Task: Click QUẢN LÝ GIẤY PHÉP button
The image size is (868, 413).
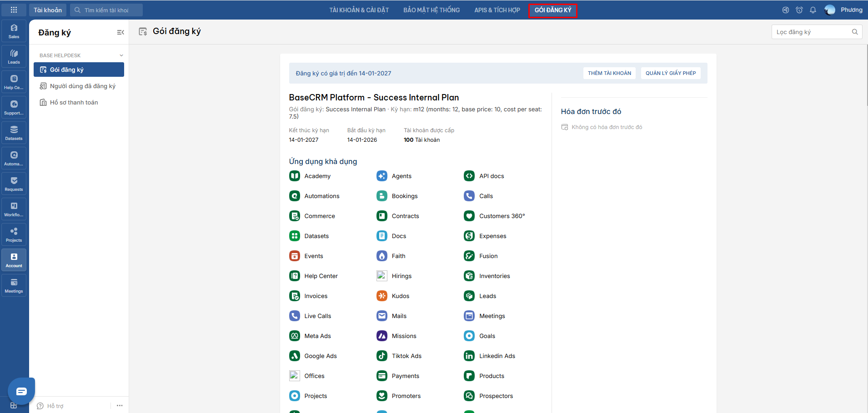Action: [671, 73]
